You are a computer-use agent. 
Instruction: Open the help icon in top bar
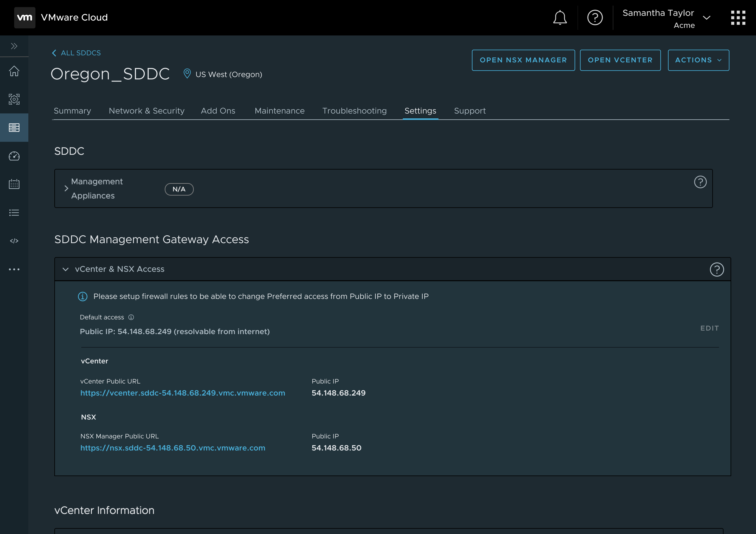tap(595, 17)
